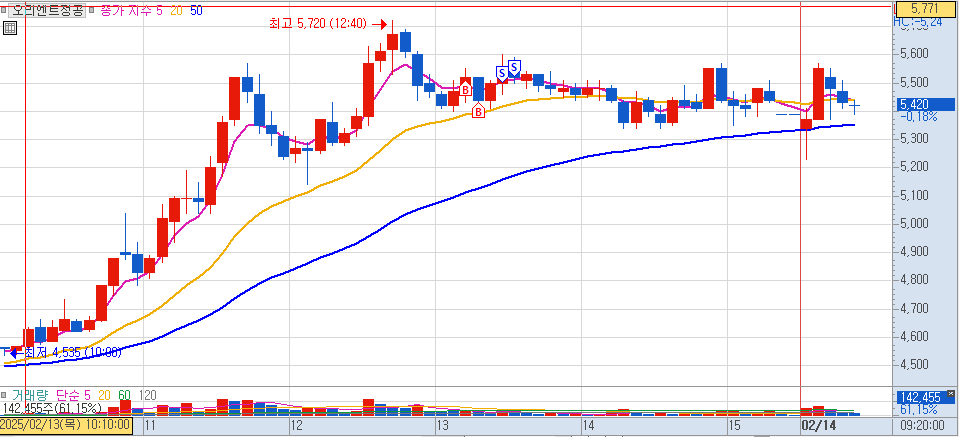This screenshot has height=437, width=959.
Task: Click the 최고 5,720 (12:40) high marker
Action: click(317, 24)
